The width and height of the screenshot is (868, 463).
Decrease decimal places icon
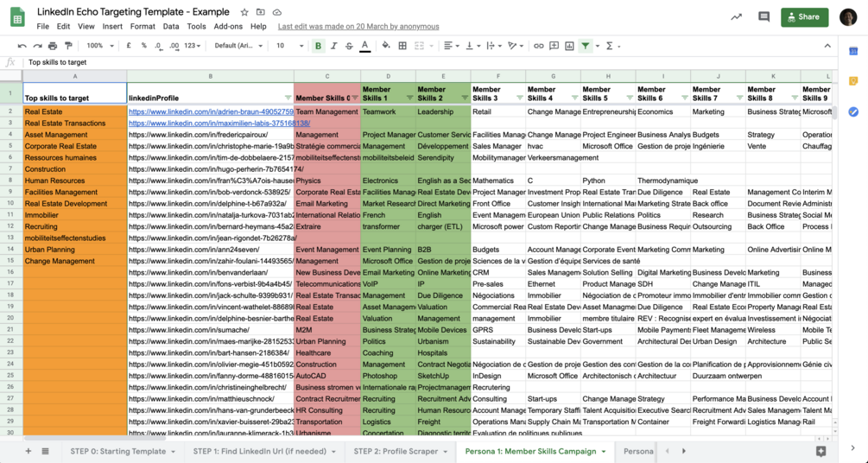[158, 46]
